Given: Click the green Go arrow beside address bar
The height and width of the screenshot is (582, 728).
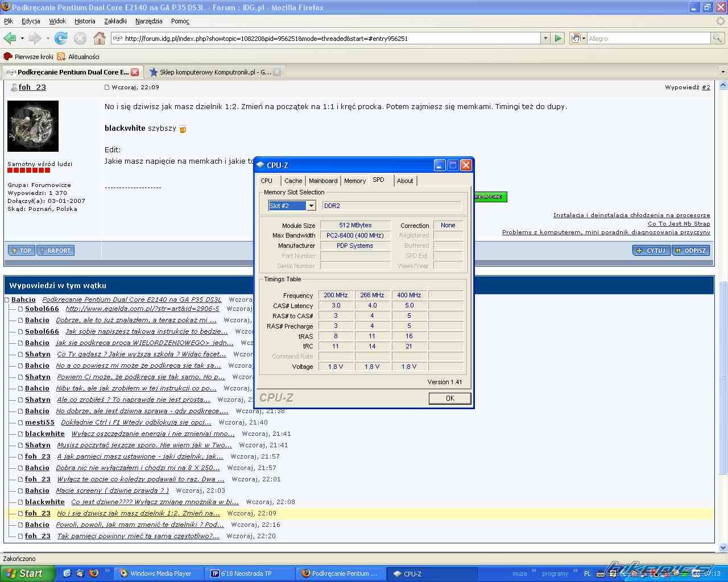Looking at the screenshot, I should [558, 38].
